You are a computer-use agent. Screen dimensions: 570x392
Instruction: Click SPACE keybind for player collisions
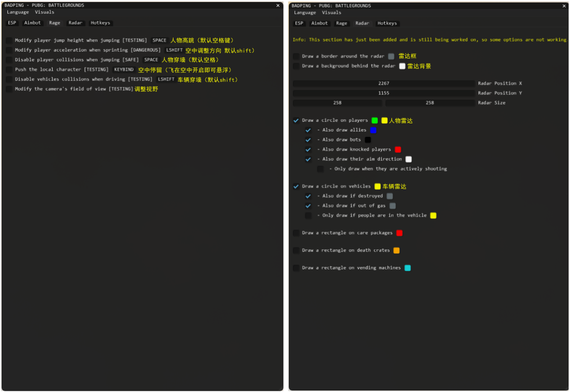pos(151,60)
